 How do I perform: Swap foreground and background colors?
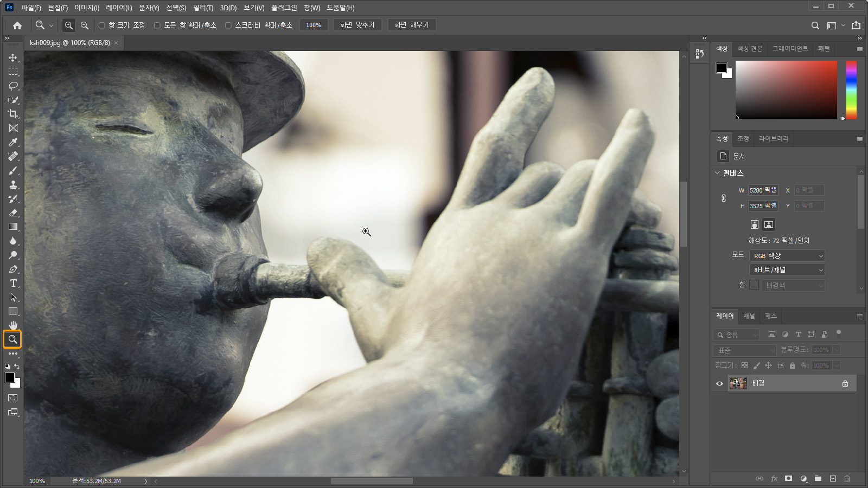17,367
